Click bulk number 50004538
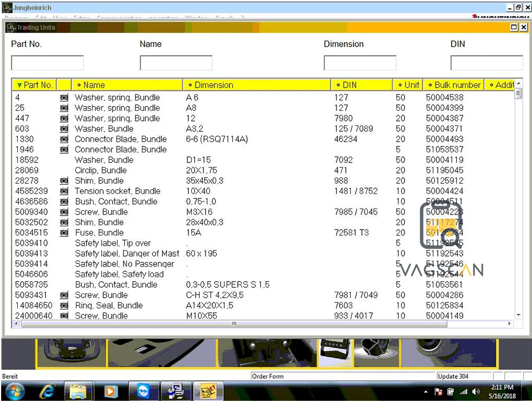The image size is (532, 402). tap(444, 98)
